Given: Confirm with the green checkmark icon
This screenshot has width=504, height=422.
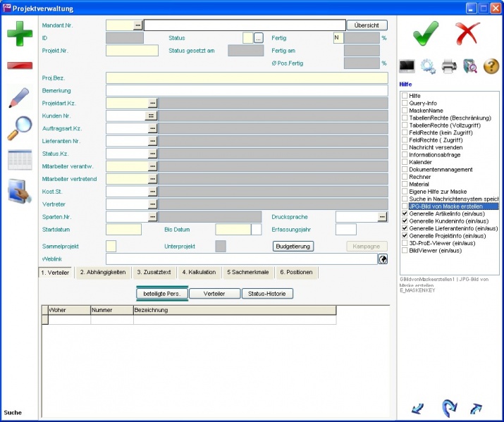Looking at the screenshot, I should coord(425,32).
